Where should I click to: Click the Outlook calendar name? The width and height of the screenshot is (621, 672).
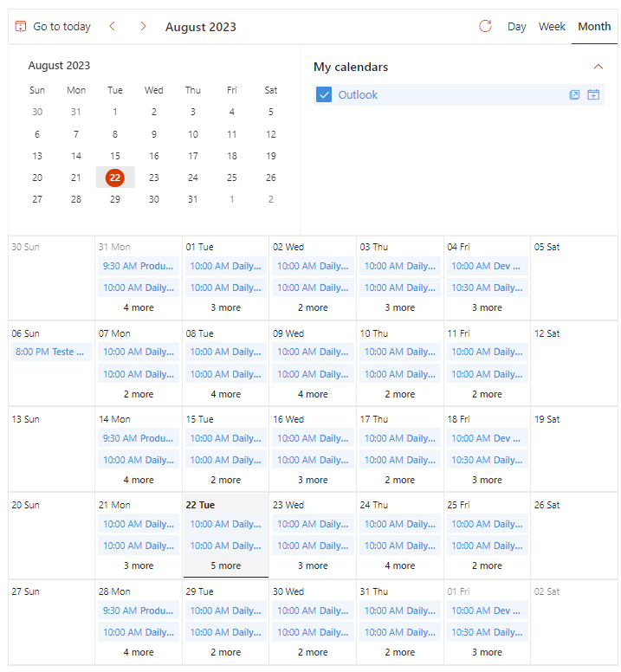coord(358,94)
